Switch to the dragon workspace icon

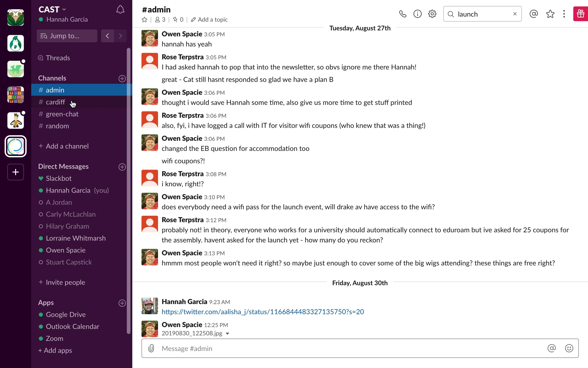click(x=16, y=69)
